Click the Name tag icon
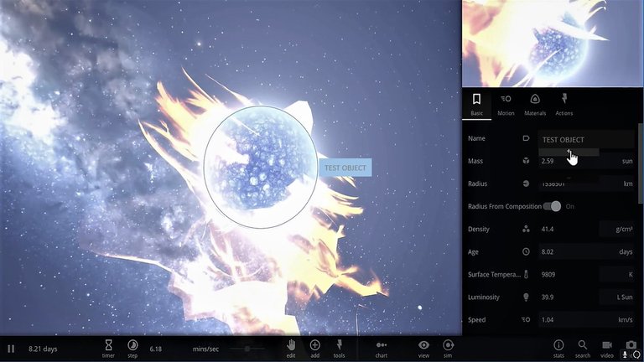644x362 pixels. pyautogui.click(x=526, y=138)
